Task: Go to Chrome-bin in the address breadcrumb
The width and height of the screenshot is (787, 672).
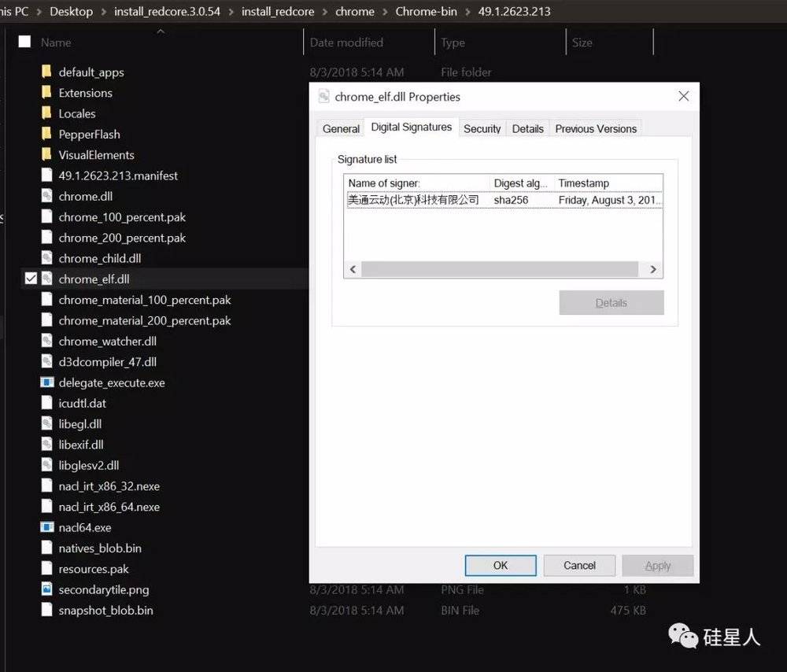Action: (x=426, y=12)
